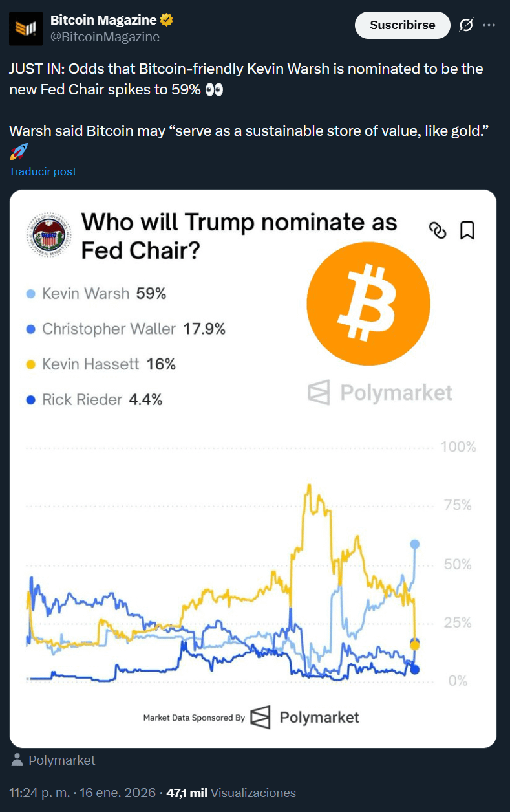Click the Bitcoin Magazine profile avatar
This screenshot has height=812, width=510.
point(26,28)
